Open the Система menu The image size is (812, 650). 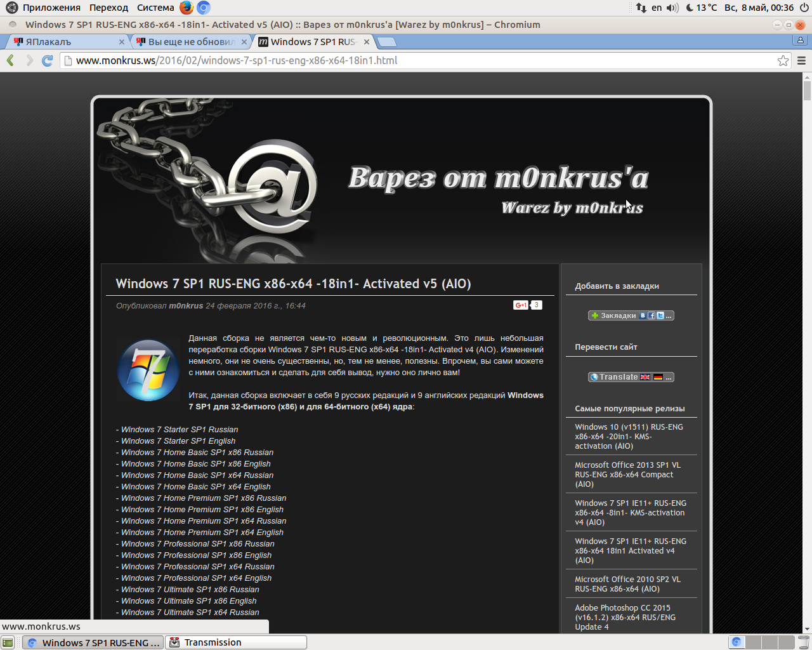pos(155,8)
